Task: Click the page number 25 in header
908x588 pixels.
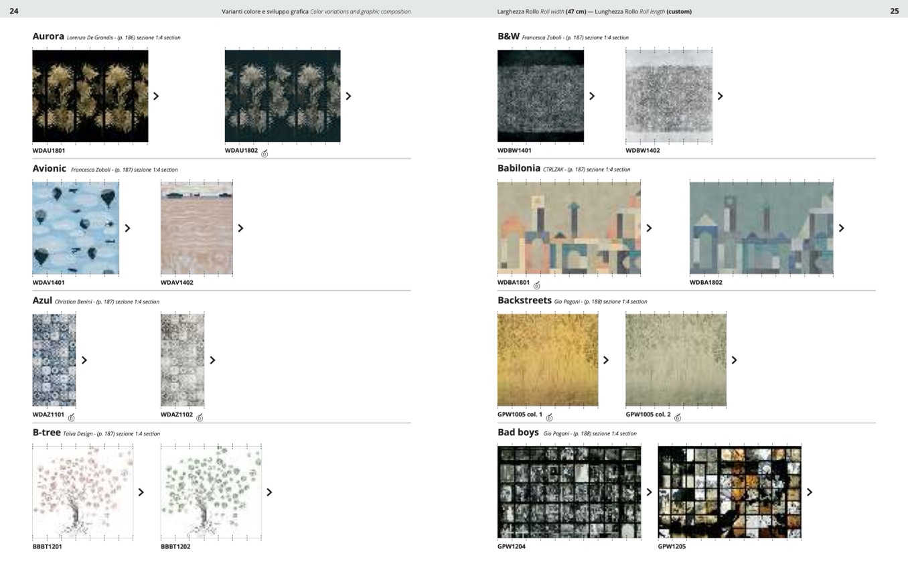Action: (894, 11)
